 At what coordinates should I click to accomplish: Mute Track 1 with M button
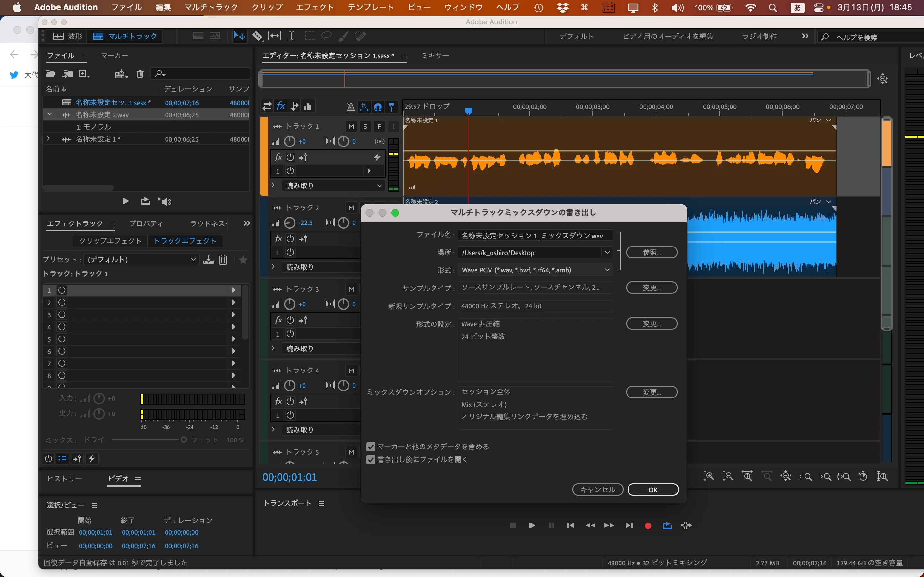pos(351,126)
